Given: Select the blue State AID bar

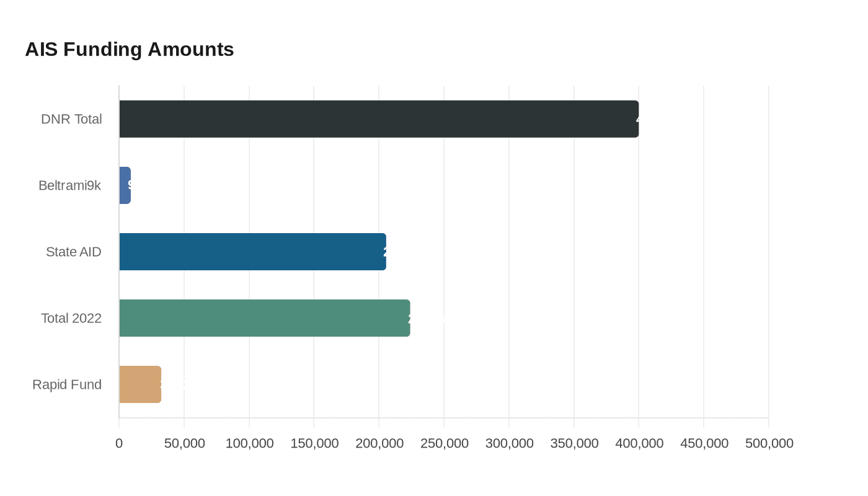Looking at the screenshot, I should pos(252,252).
